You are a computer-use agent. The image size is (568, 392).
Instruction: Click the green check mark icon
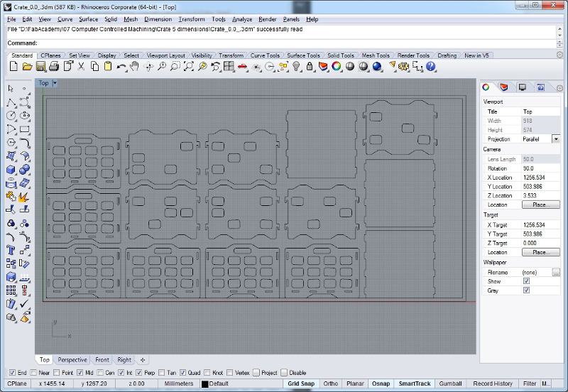click(x=25, y=304)
